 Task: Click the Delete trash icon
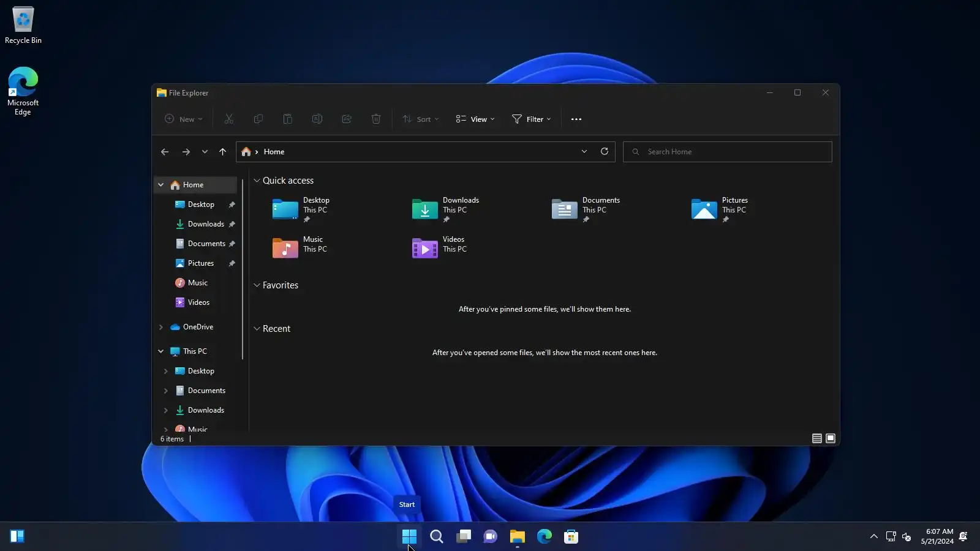point(376,119)
